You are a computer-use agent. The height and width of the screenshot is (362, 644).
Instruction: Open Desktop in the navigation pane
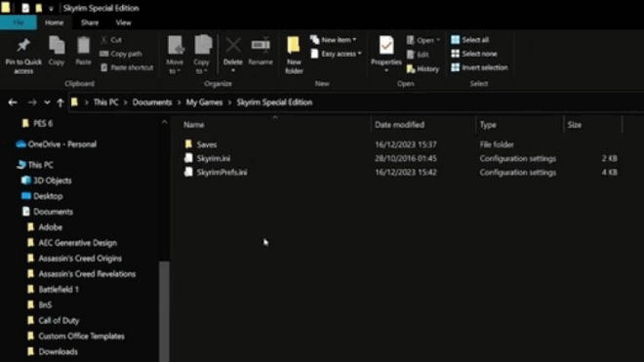point(48,196)
